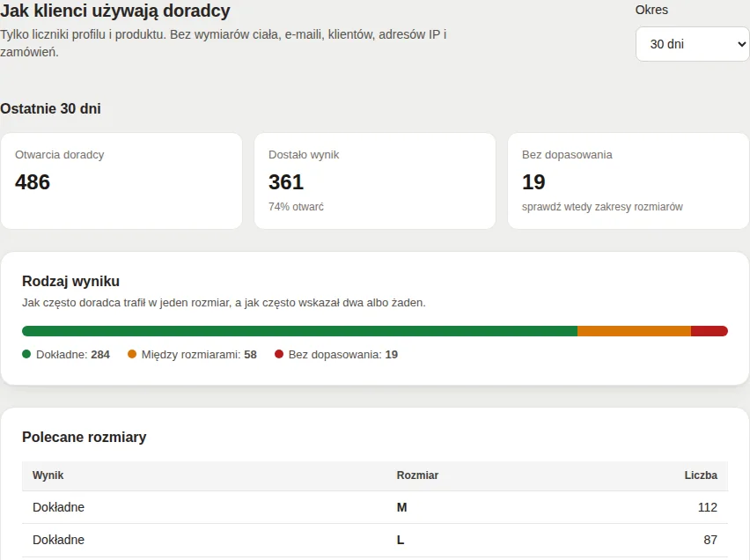Image resolution: width=750 pixels, height=560 pixels.
Task: Click the Liczba column header
Action: click(x=701, y=475)
